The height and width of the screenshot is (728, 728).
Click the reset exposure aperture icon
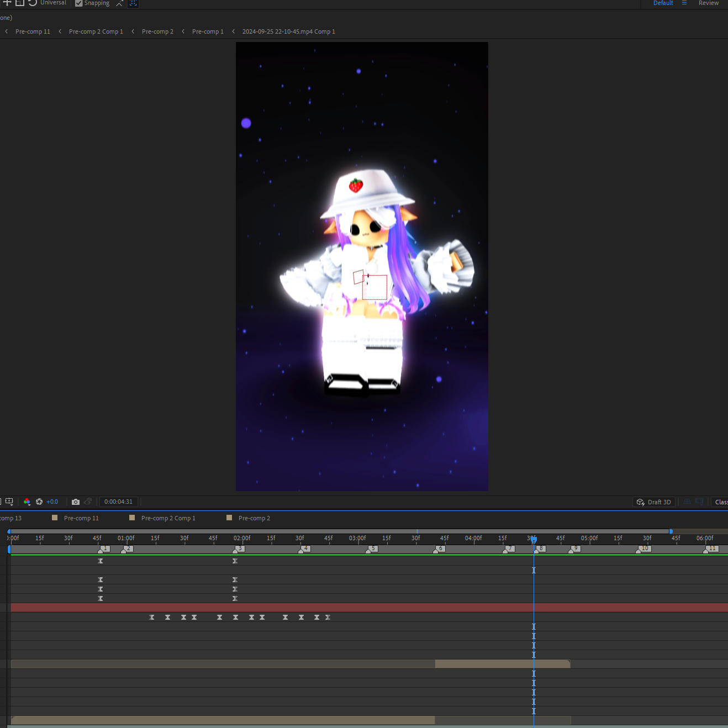coord(39,502)
